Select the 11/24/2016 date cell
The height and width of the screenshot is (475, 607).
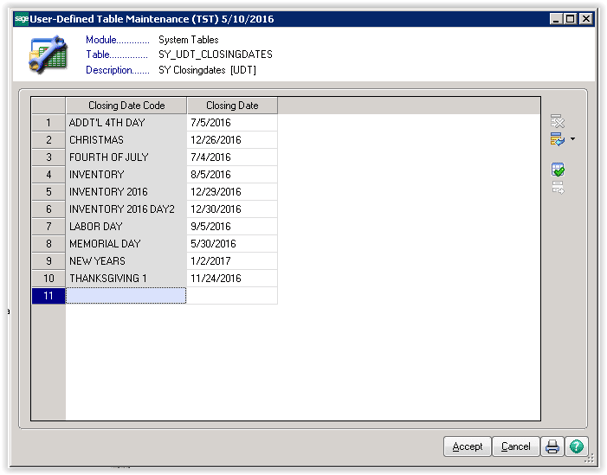click(x=231, y=278)
